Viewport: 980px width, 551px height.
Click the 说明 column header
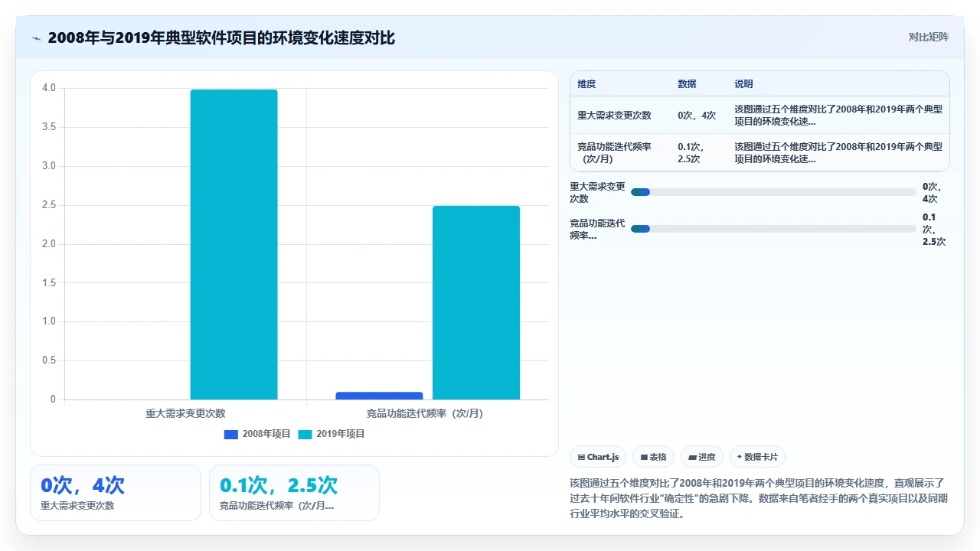click(x=743, y=84)
